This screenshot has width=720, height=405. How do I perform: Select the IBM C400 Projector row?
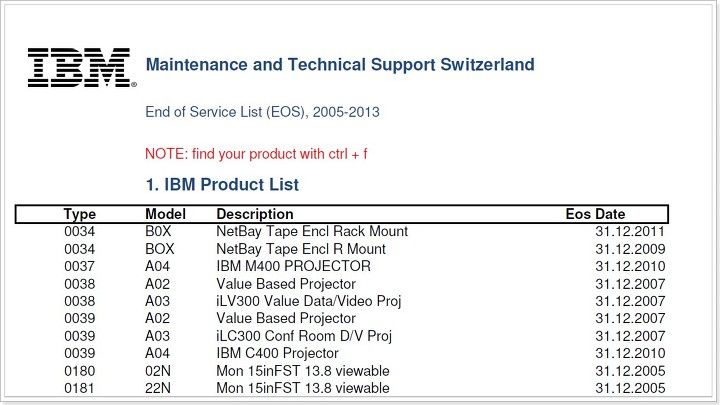coord(365,354)
